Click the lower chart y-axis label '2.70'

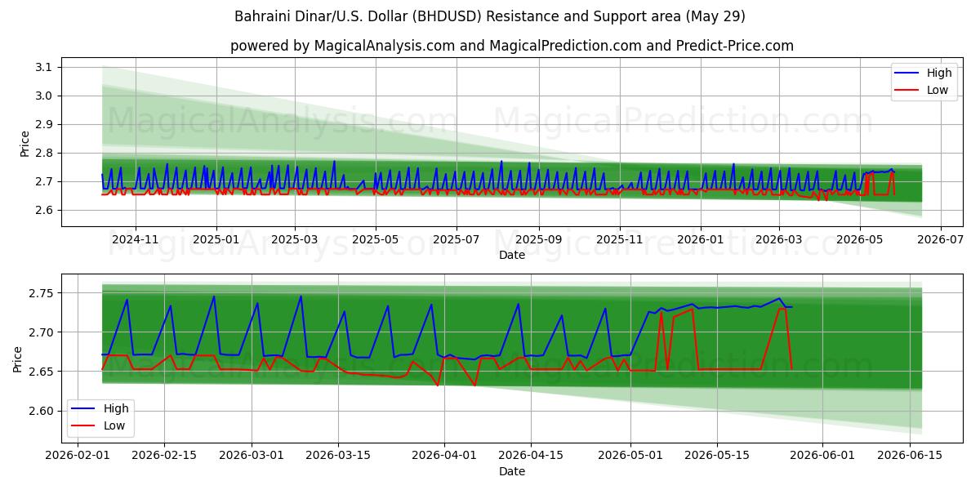[42, 332]
